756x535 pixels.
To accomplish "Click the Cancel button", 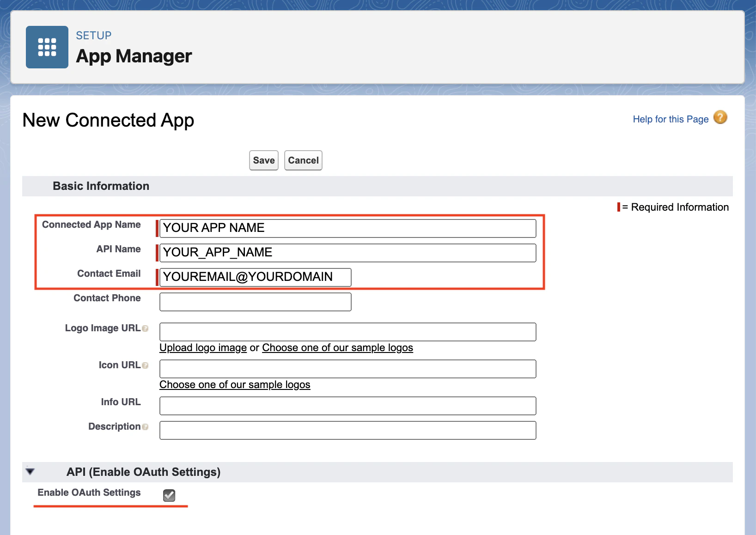I will [303, 160].
